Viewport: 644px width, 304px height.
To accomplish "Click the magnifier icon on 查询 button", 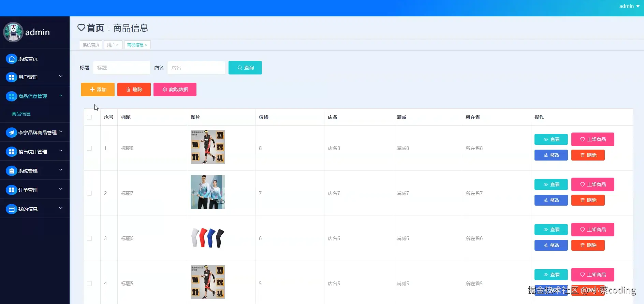I will click(x=240, y=68).
